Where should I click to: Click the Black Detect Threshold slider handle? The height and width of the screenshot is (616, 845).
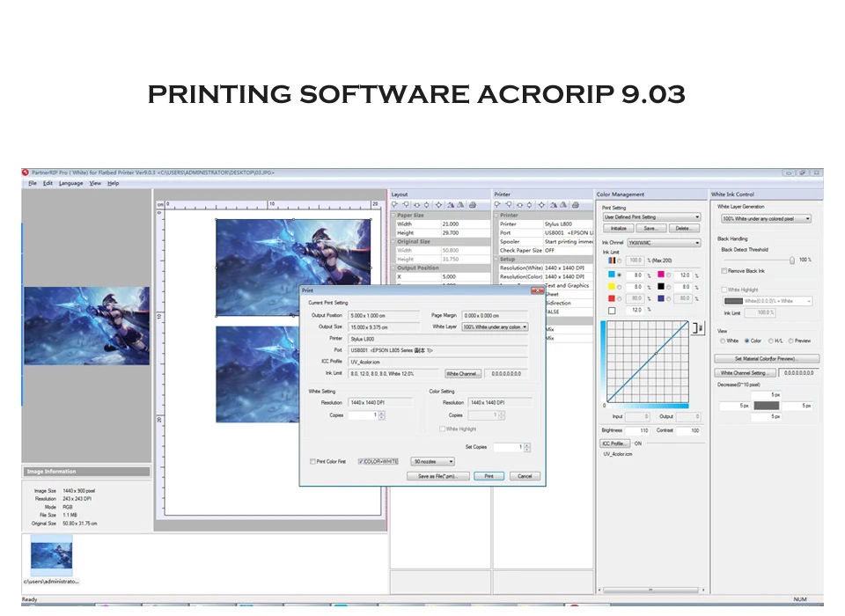pyautogui.click(x=791, y=260)
